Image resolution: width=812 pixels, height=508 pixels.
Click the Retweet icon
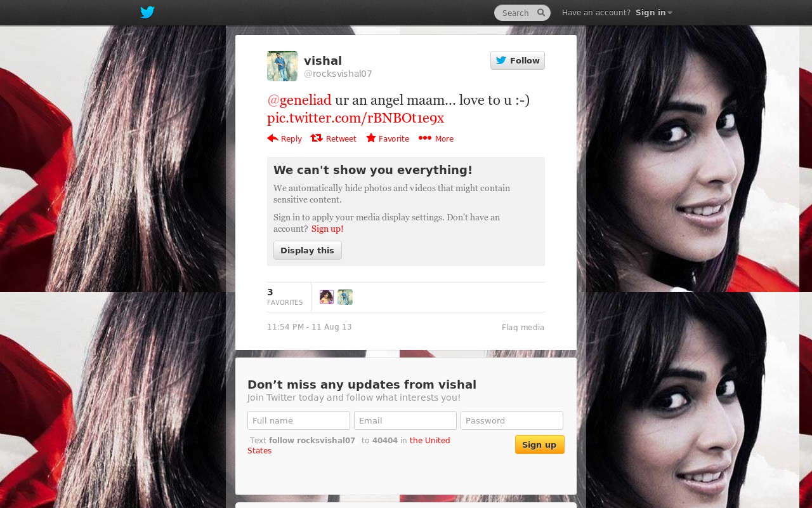(317, 138)
